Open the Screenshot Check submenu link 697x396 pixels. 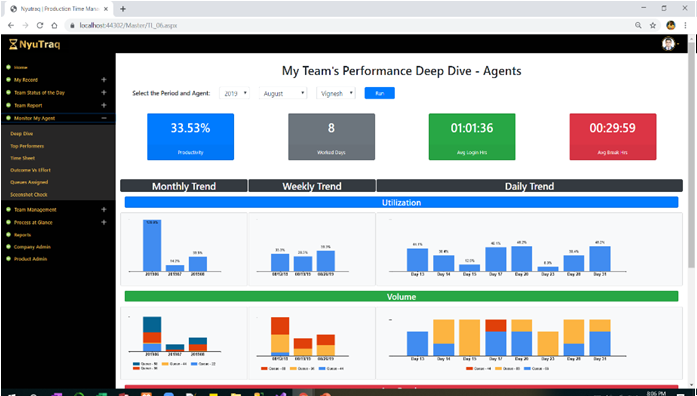point(29,195)
